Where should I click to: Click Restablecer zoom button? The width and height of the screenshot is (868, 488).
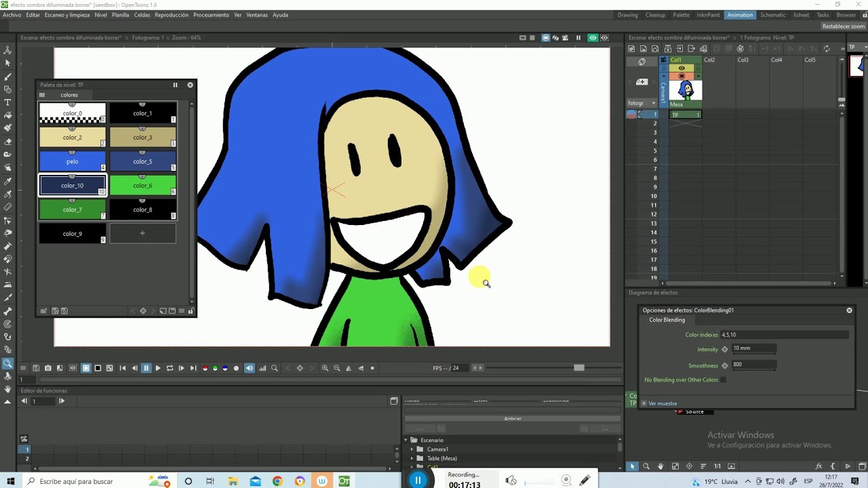click(843, 26)
